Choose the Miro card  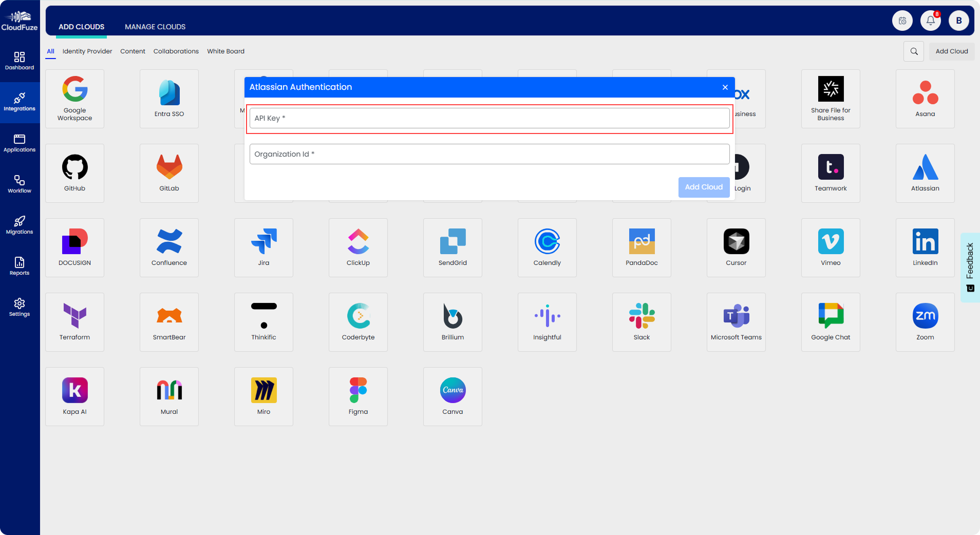tap(263, 396)
